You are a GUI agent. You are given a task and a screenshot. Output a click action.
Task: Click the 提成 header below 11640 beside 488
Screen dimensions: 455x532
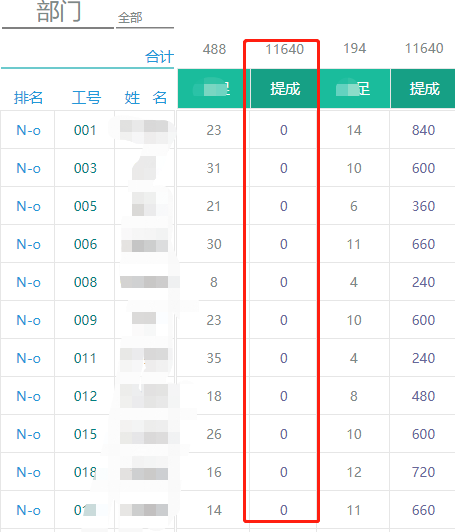pos(285,89)
